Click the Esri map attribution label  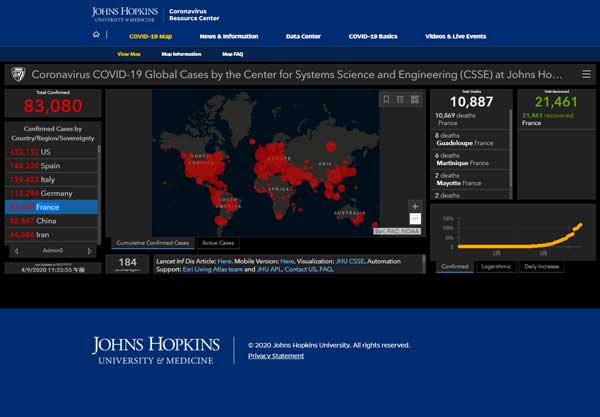tap(397, 231)
